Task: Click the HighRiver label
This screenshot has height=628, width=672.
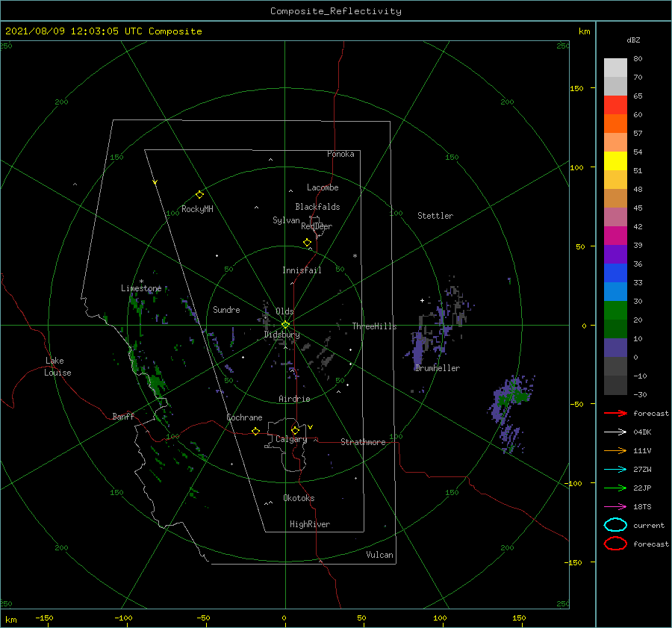Action: point(310,524)
